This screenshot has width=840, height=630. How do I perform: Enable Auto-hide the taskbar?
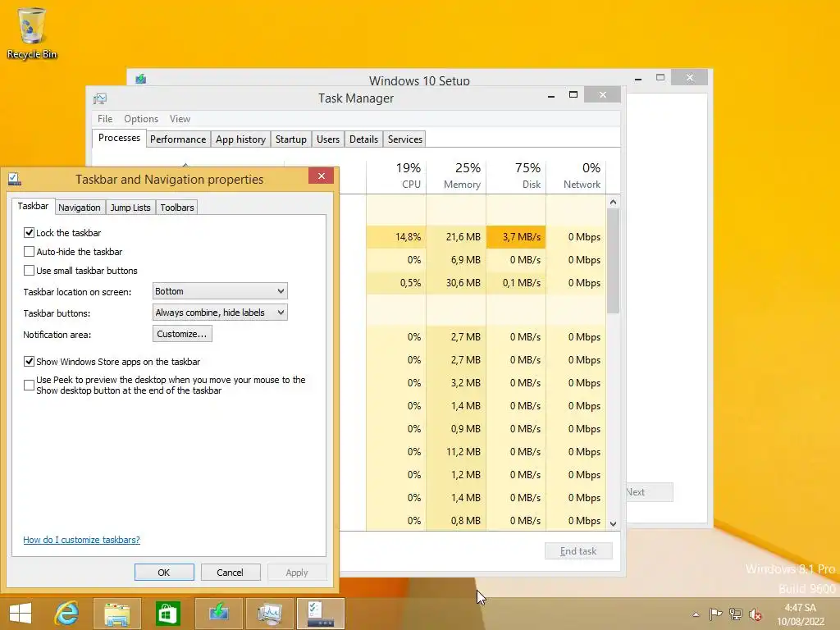(29, 251)
